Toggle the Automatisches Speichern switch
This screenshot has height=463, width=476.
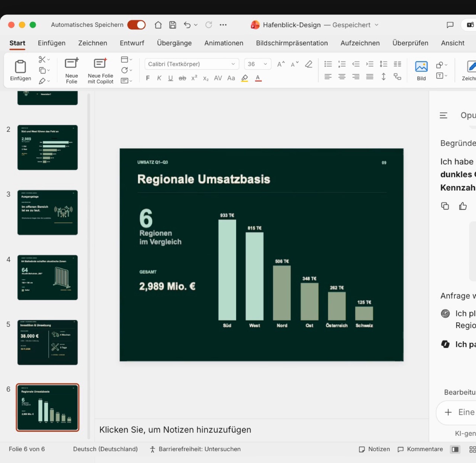point(136,25)
